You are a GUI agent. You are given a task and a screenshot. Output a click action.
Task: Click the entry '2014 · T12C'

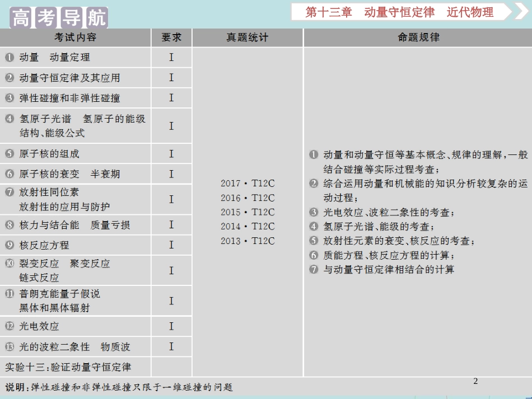248,227
